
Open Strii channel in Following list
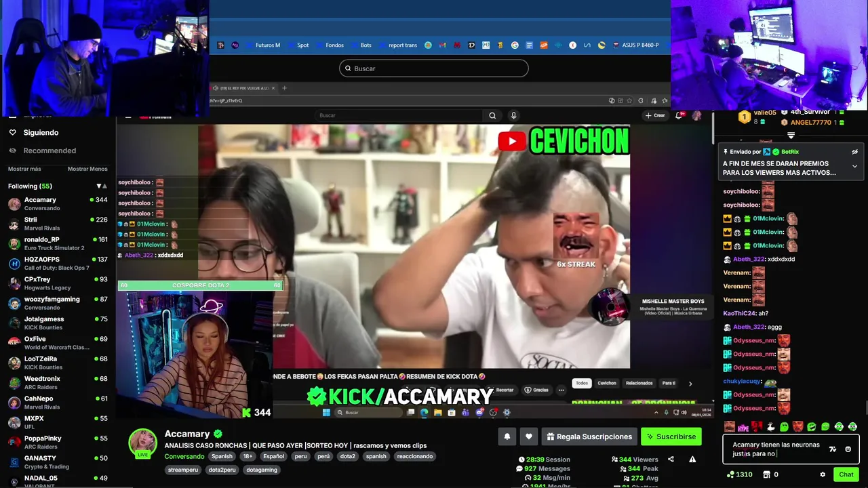[58, 224]
